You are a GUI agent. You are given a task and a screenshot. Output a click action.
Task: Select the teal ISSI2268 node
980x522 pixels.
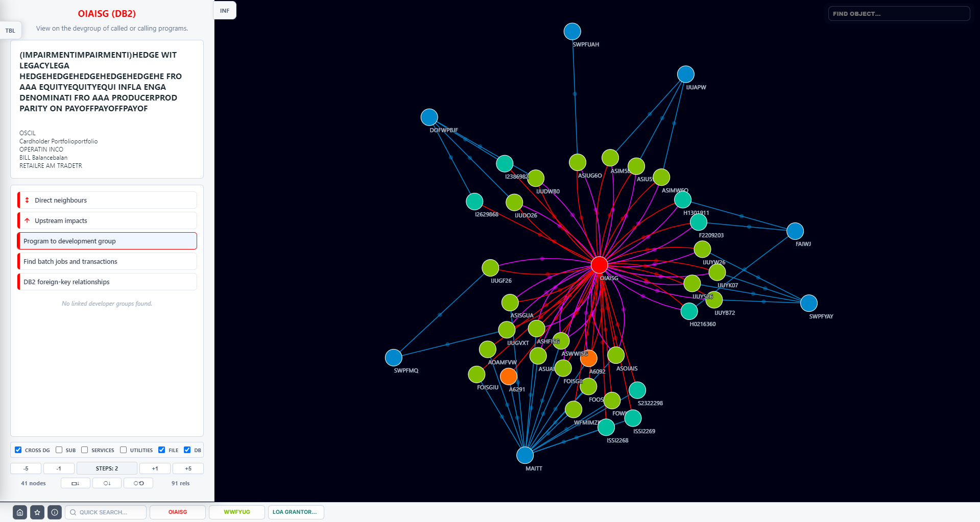point(606,427)
